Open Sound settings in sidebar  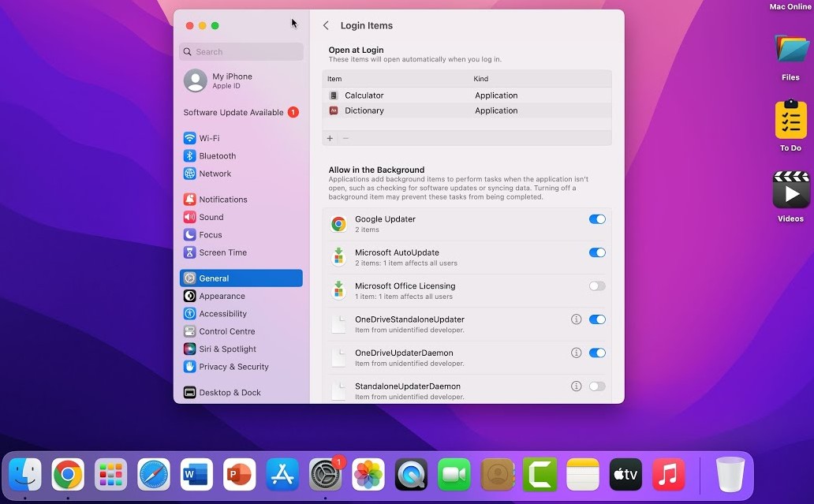211,217
